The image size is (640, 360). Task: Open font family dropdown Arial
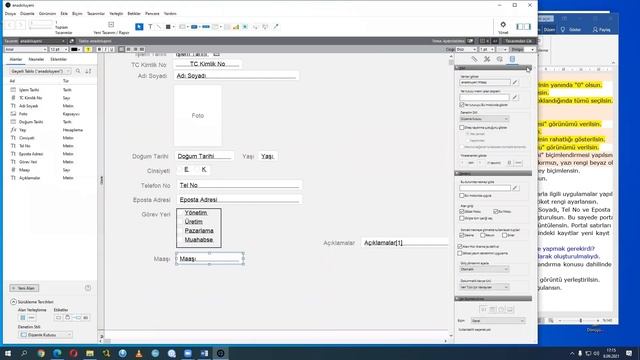[25, 49]
